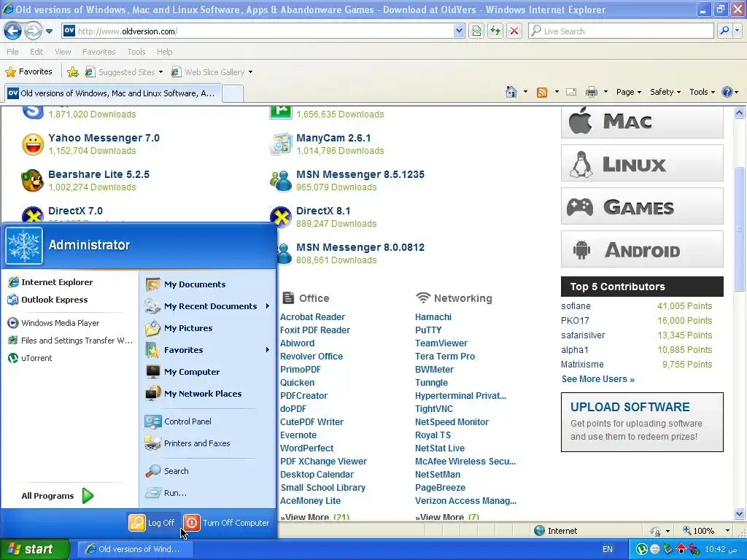The width and height of the screenshot is (747, 560).
Task: Open the TeamViewer link
Action: pyautogui.click(x=441, y=343)
